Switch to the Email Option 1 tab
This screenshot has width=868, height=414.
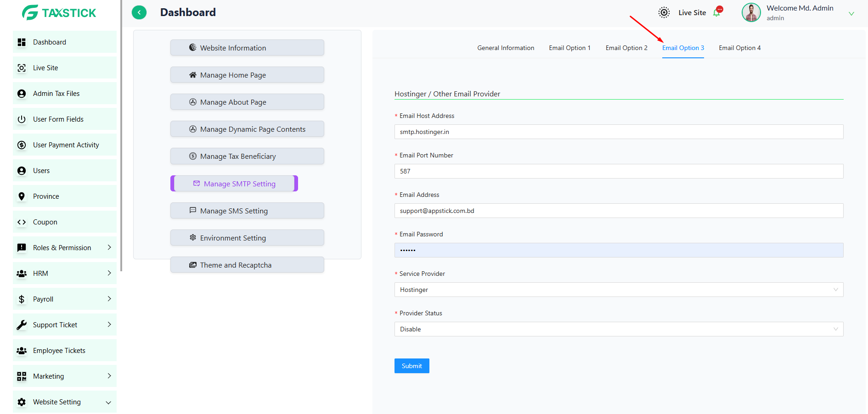tap(569, 48)
